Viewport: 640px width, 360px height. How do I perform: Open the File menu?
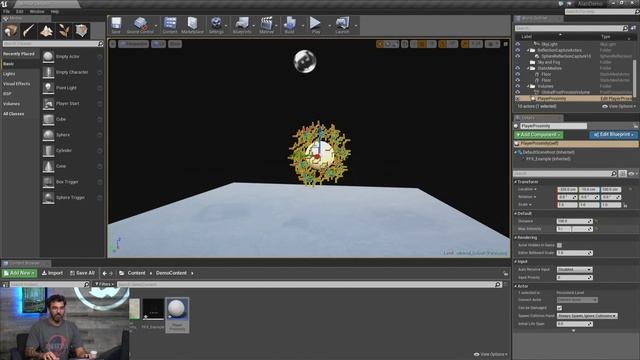6,11
